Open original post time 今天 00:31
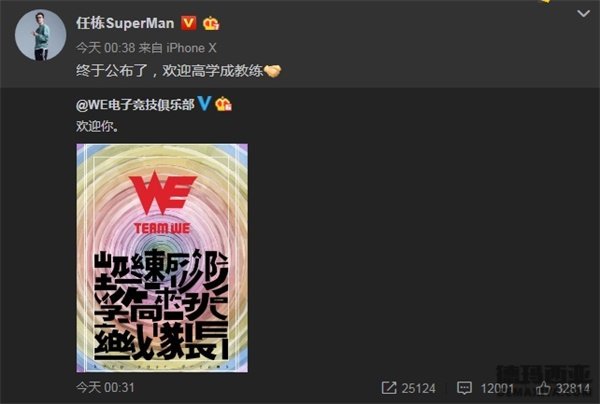 tap(105, 388)
